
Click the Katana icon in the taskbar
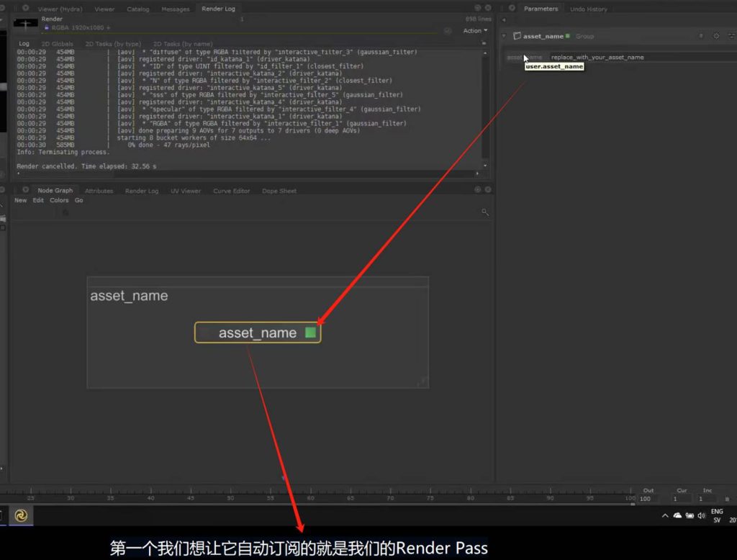pos(22,515)
